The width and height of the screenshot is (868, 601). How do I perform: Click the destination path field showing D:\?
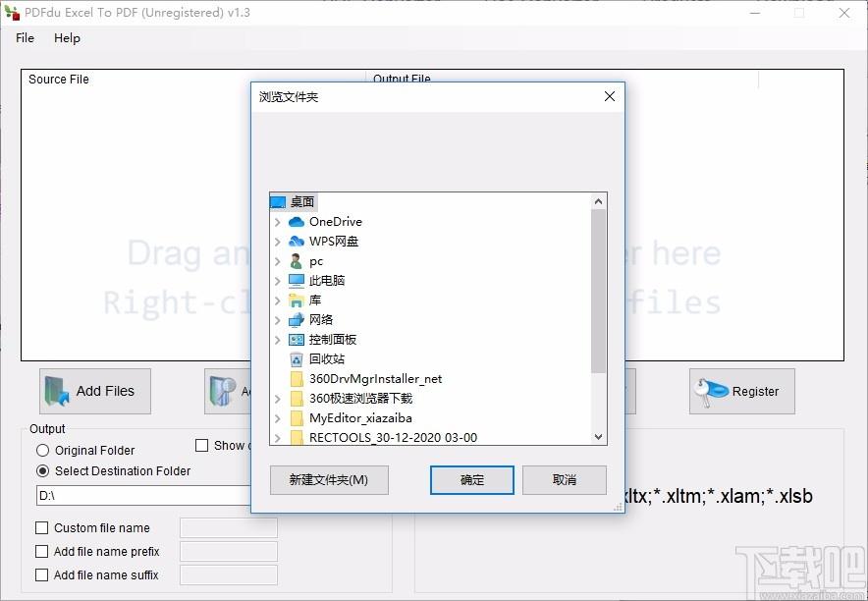pyautogui.click(x=144, y=496)
